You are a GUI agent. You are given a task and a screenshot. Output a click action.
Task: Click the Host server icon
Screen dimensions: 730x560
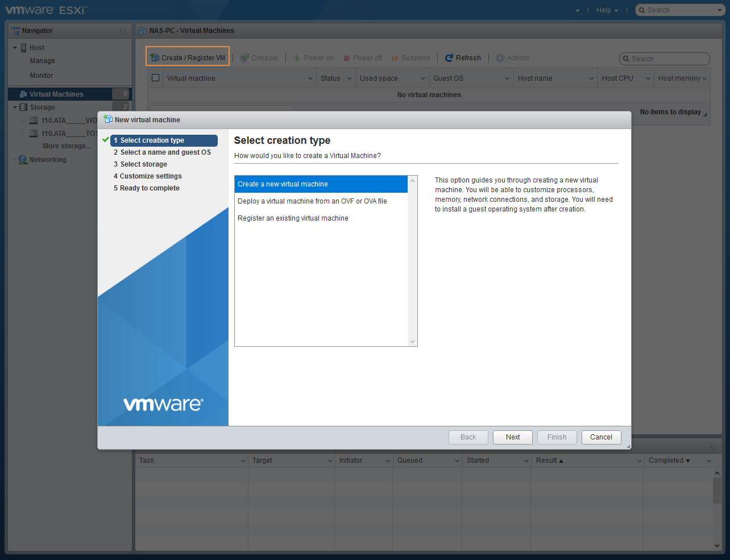click(24, 48)
